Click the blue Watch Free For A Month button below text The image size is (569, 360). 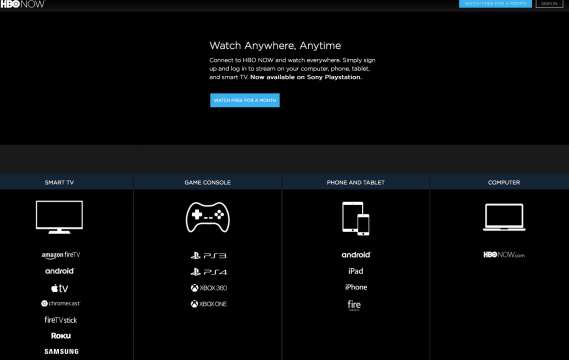(245, 100)
